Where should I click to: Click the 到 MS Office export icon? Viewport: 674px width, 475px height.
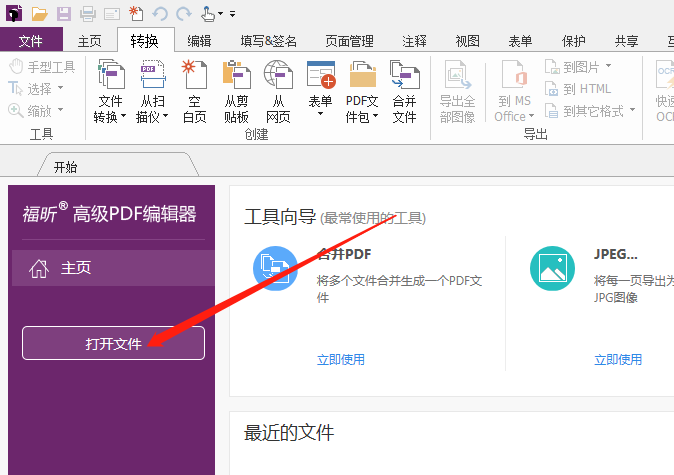point(514,75)
